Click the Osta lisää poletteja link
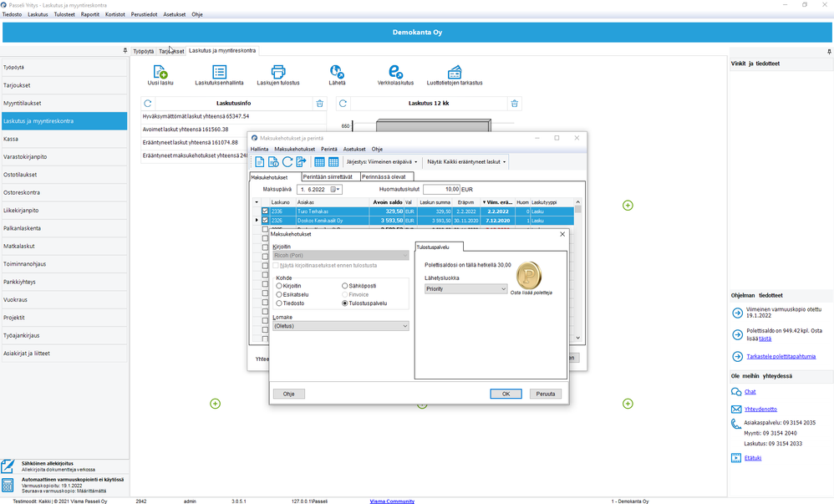 click(531, 293)
